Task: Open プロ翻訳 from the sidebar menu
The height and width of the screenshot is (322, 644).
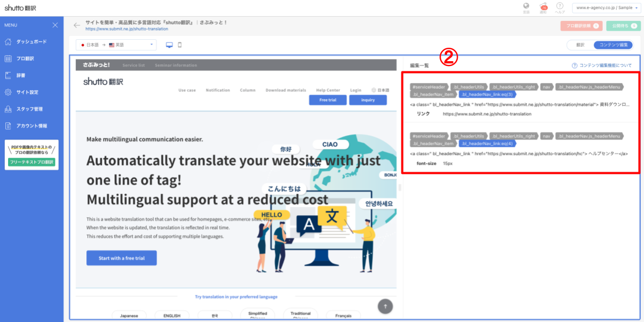Action: (x=25, y=58)
